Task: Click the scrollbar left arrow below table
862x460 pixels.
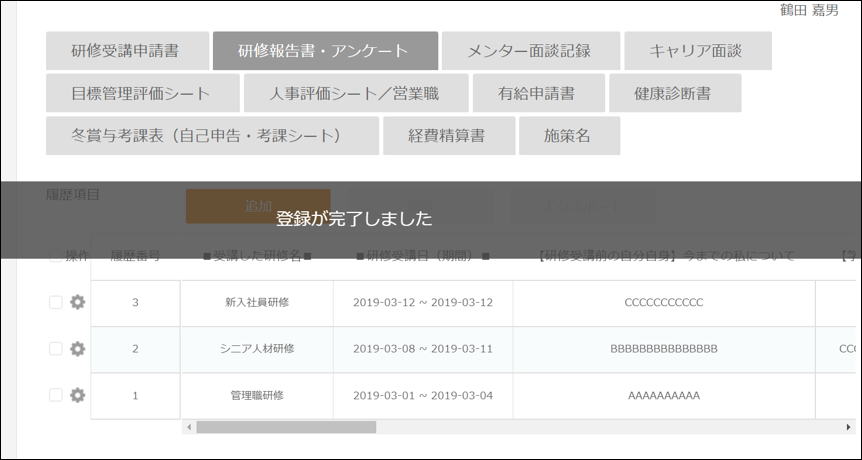Action: coord(187,427)
